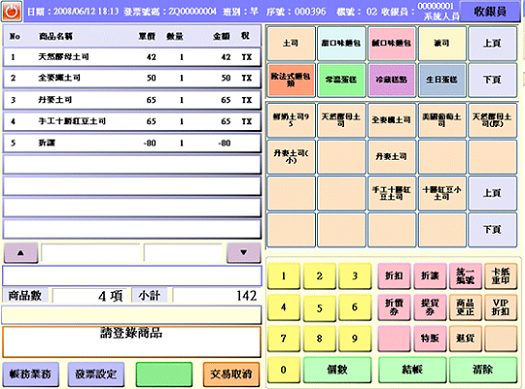Click the 退貨 return button
525x389 pixels.
tap(465, 338)
